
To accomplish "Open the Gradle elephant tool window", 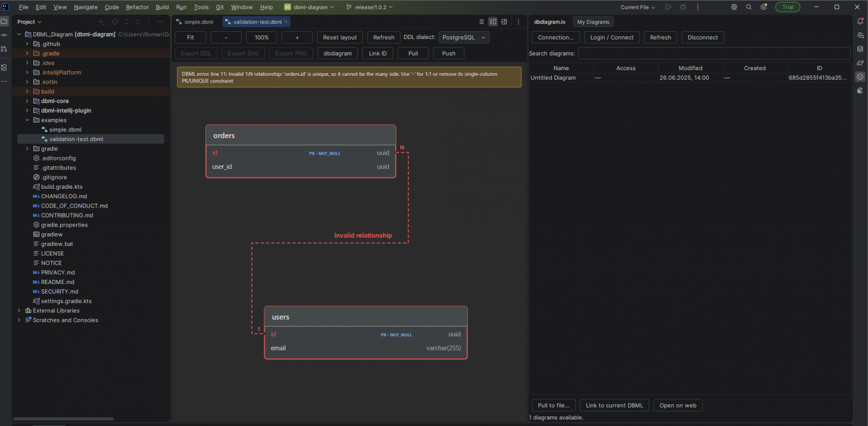I will (860, 62).
